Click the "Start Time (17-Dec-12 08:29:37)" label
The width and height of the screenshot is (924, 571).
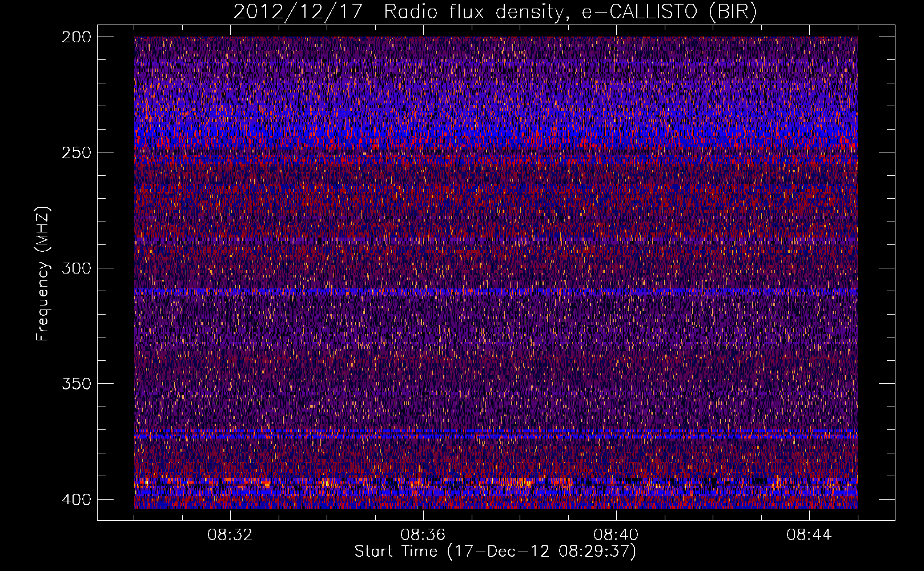coord(495,552)
